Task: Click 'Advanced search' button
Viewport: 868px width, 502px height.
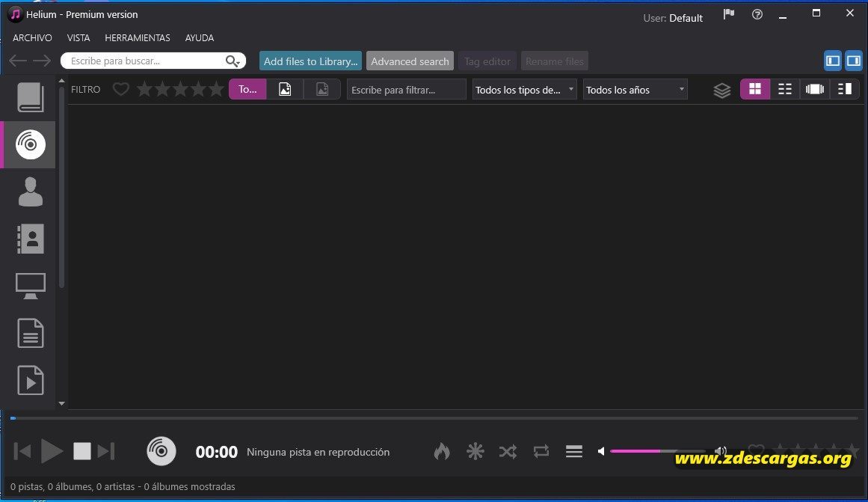Action: pyautogui.click(x=410, y=61)
